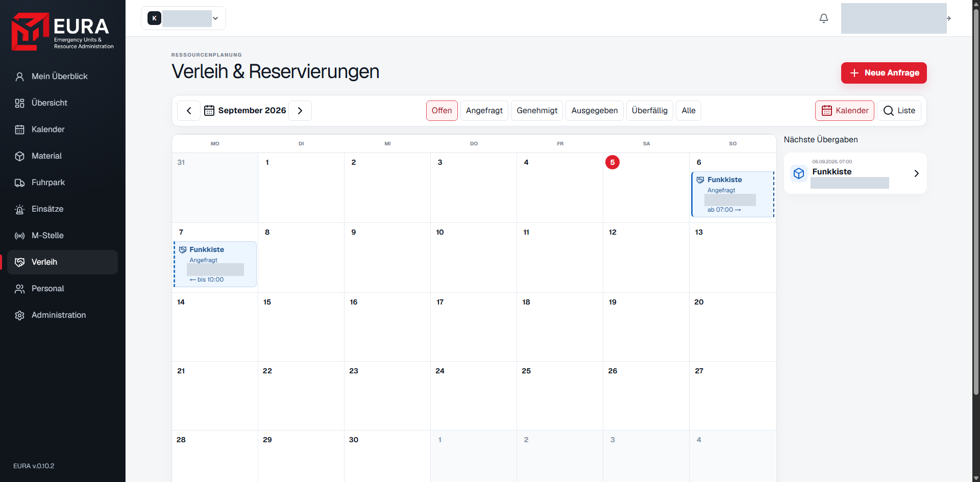Open the organization dropdown labeled K
The height and width of the screenshot is (482, 980).
click(x=183, y=18)
